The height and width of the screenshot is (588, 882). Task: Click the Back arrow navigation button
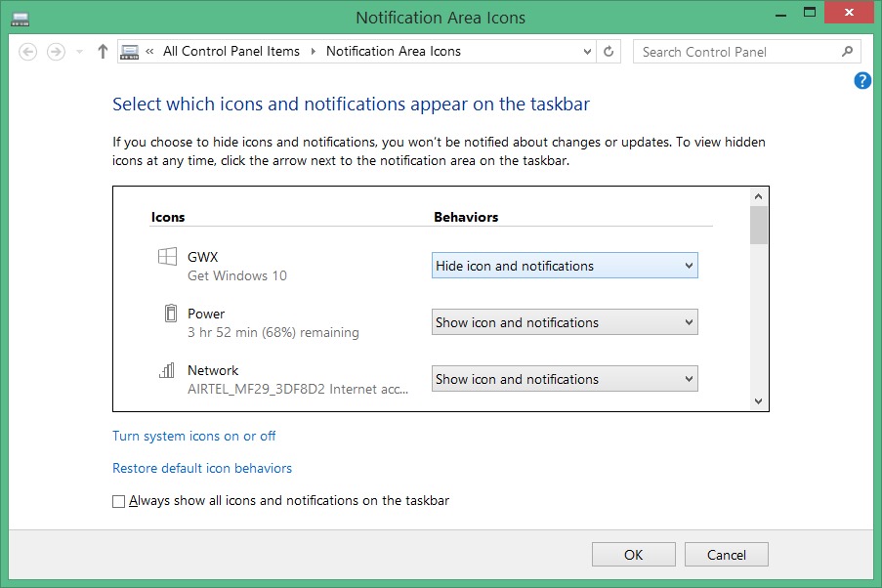28,52
